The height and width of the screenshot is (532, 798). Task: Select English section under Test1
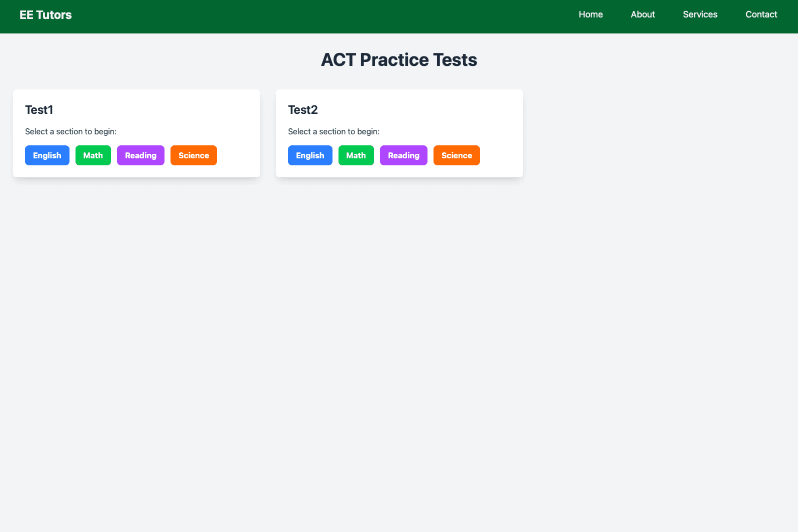click(47, 155)
